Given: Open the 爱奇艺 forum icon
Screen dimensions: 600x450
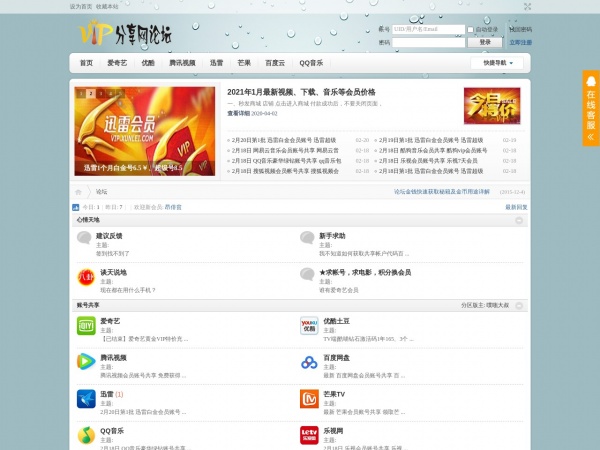Looking at the screenshot, I should click(86, 326).
